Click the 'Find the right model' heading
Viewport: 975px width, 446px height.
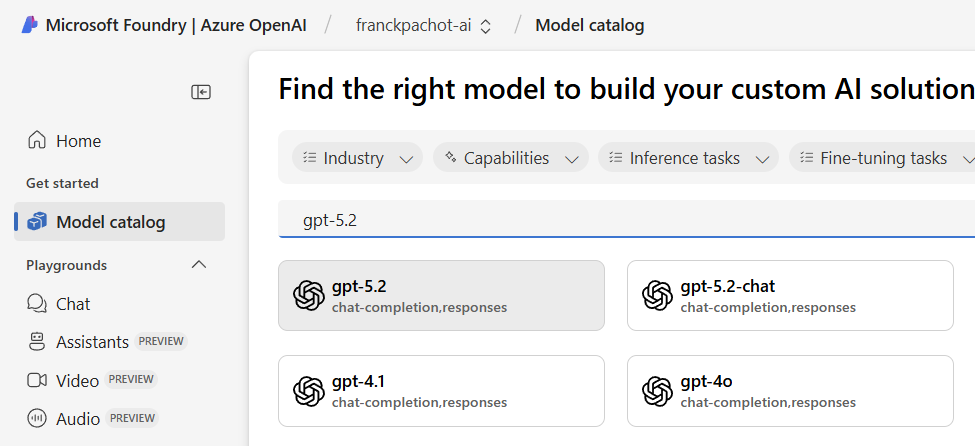click(x=626, y=90)
